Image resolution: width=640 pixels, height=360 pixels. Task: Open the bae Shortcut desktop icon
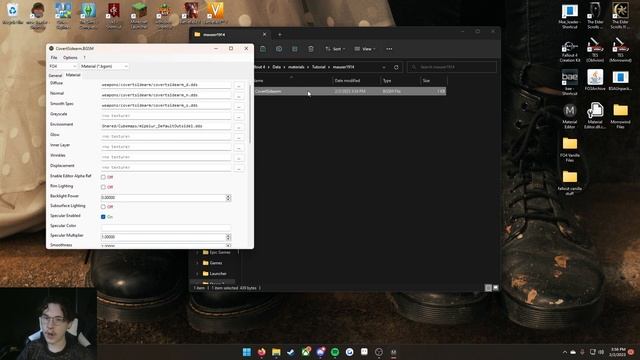pyautogui.click(x=570, y=82)
